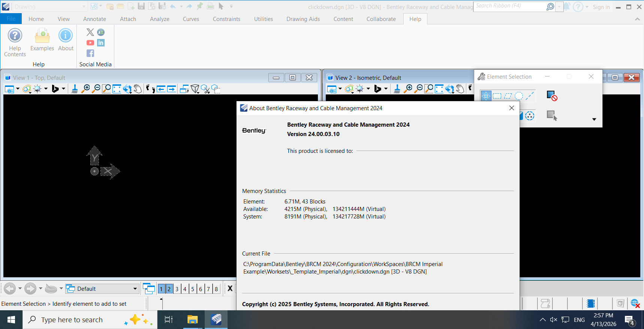Click Clip Mask icon in View 1 toolbar

coord(216,89)
